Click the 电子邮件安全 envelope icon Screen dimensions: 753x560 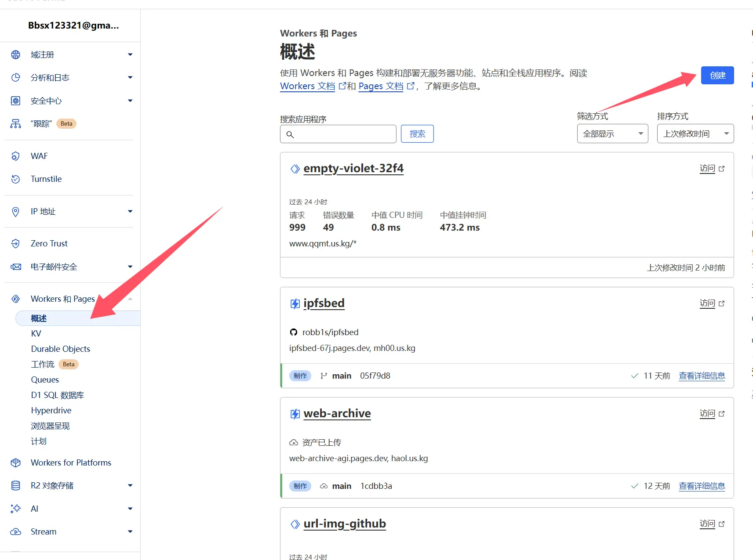(16, 267)
